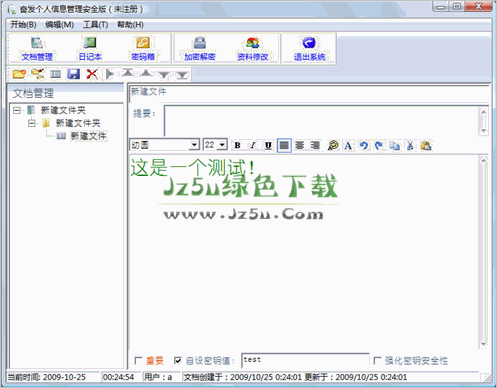This screenshot has height=388, width=497.
Task: Toggle underline formatting
Action: point(268,145)
